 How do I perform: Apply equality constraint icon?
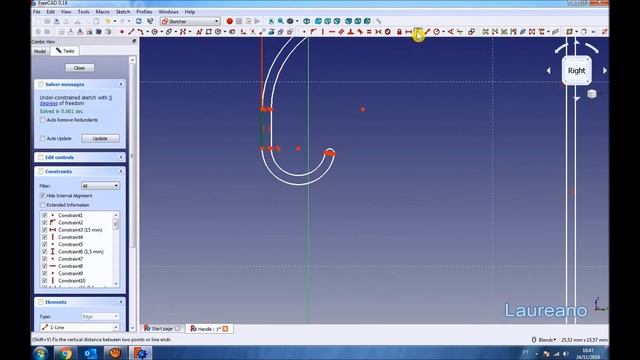tap(369, 31)
